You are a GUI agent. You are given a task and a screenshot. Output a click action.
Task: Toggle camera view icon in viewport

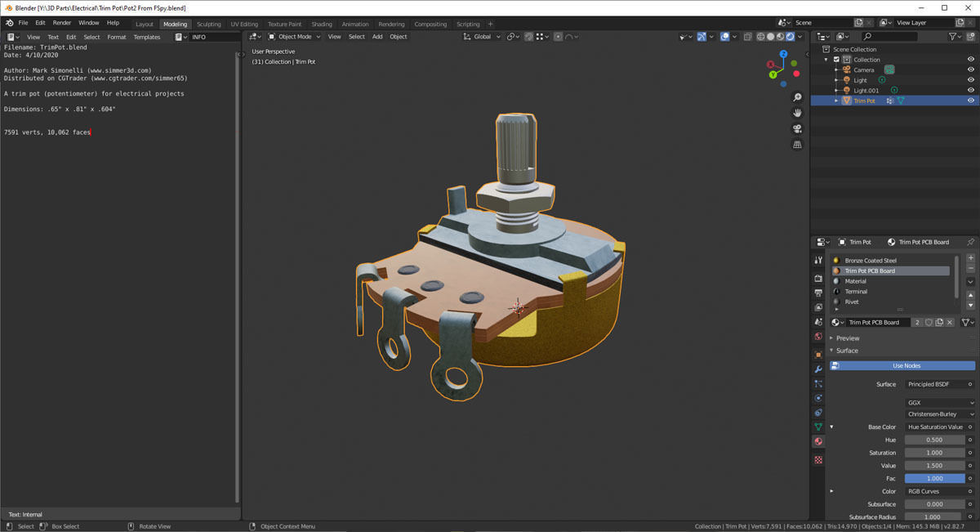click(798, 129)
